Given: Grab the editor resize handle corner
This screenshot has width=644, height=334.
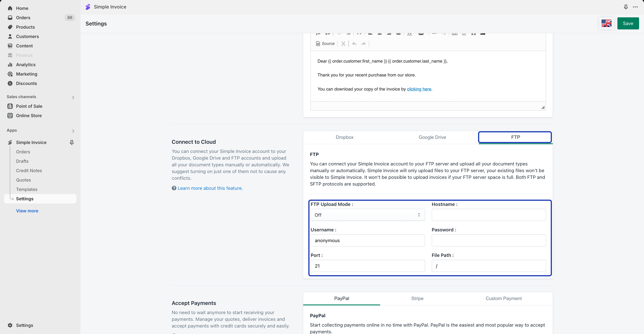Looking at the screenshot, I should click(543, 108).
